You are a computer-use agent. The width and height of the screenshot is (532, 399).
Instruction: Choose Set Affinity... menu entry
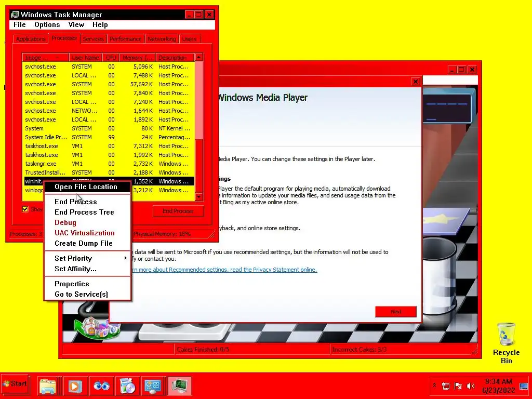click(87, 269)
